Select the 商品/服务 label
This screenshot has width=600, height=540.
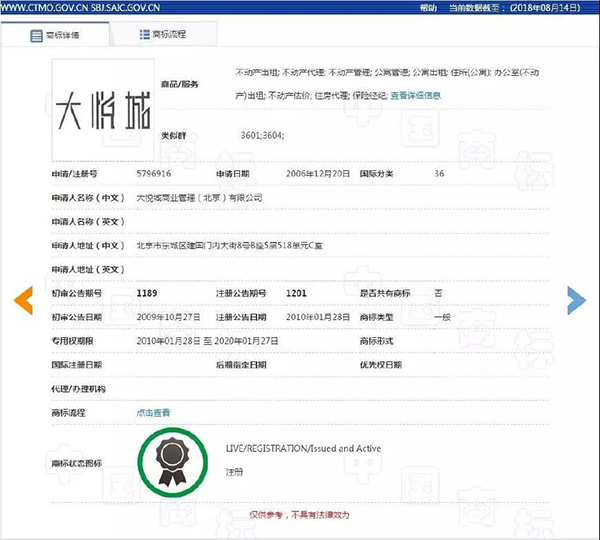click(x=179, y=84)
